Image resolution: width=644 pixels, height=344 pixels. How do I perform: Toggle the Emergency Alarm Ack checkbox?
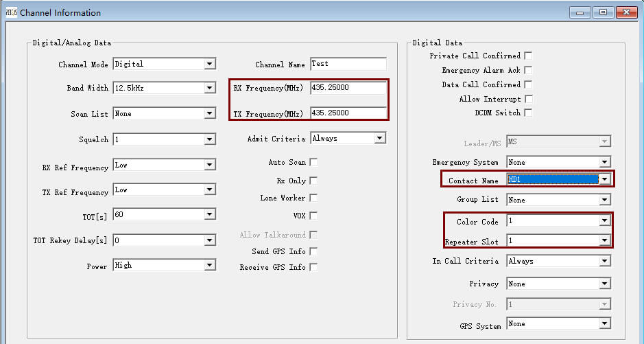coord(528,70)
